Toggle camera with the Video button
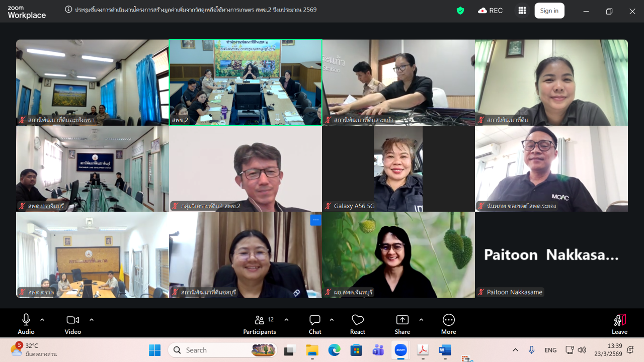Image resolution: width=644 pixels, height=362 pixels. (73, 324)
